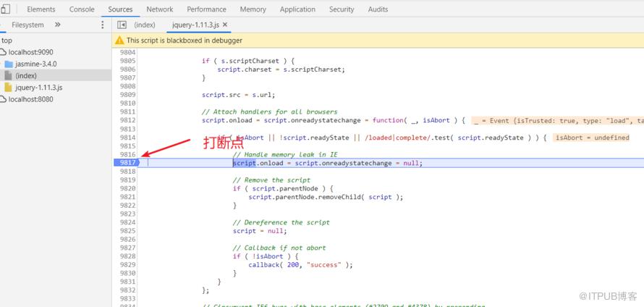Add a breakpoint on line 9809

127,95
